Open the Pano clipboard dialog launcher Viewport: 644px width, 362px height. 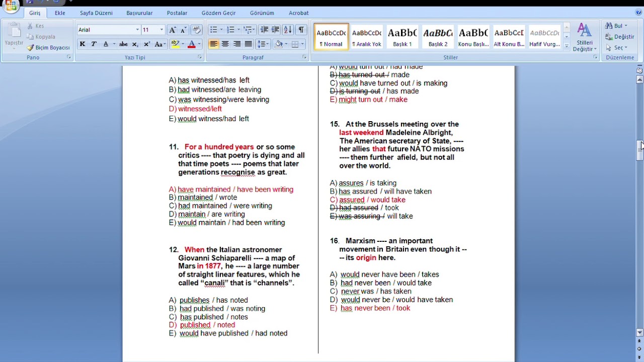click(69, 57)
